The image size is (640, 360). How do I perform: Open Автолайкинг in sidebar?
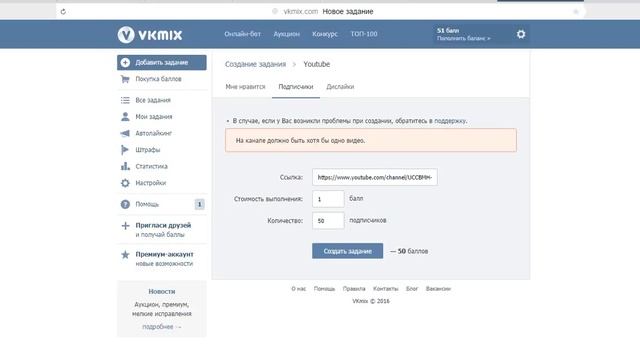tap(153, 133)
